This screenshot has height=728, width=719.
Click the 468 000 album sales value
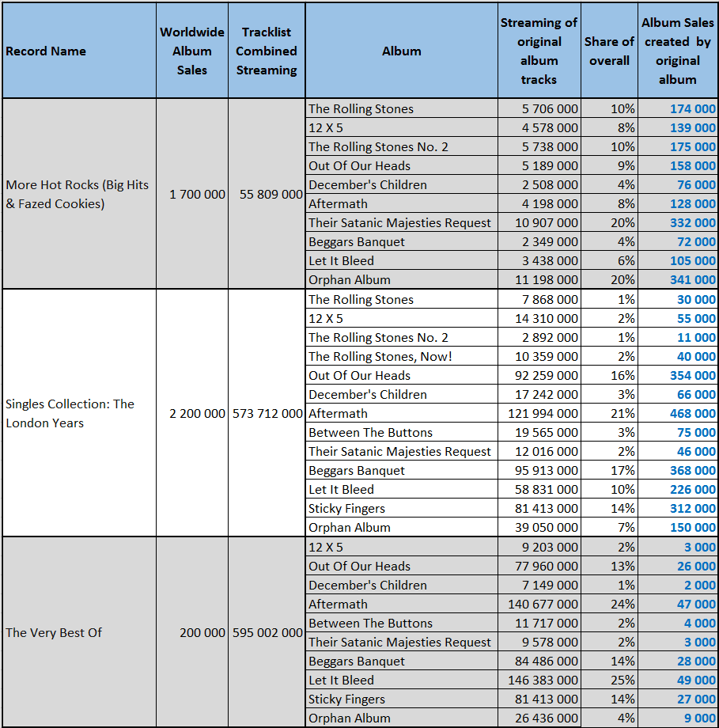pyautogui.click(x=693, y=414)
